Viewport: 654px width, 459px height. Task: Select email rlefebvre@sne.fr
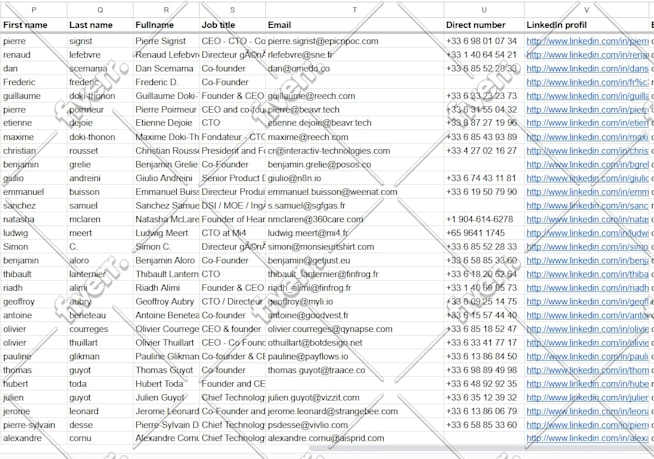[x=300, y=55]
